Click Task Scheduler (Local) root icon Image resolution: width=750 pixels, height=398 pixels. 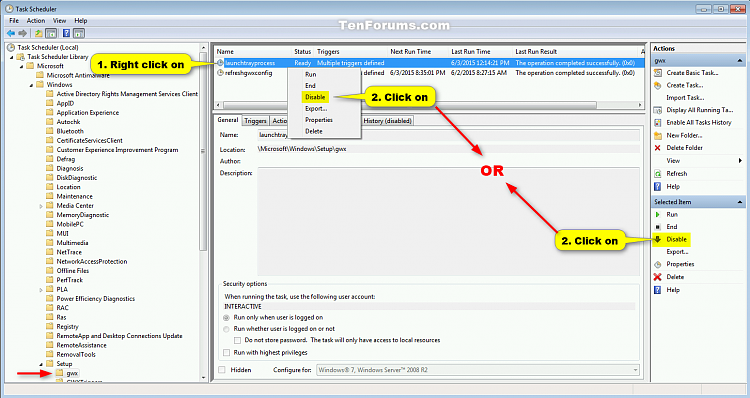click(11, 47)
